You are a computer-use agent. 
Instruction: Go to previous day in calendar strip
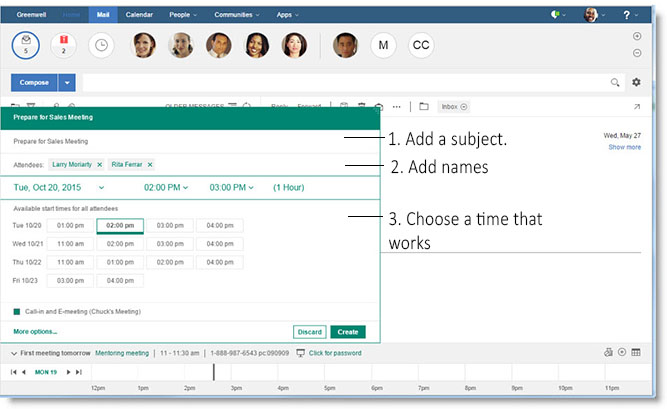coord(24,372)
